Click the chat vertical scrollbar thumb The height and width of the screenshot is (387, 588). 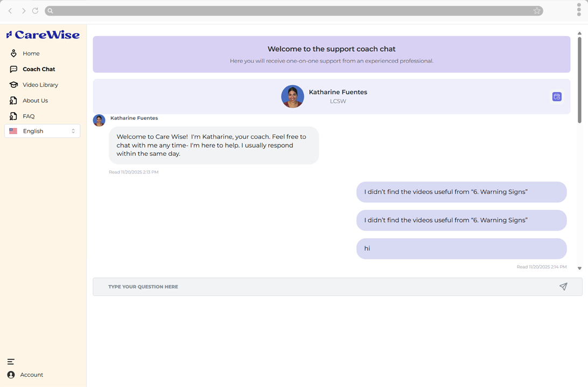[x=579, y=80]
